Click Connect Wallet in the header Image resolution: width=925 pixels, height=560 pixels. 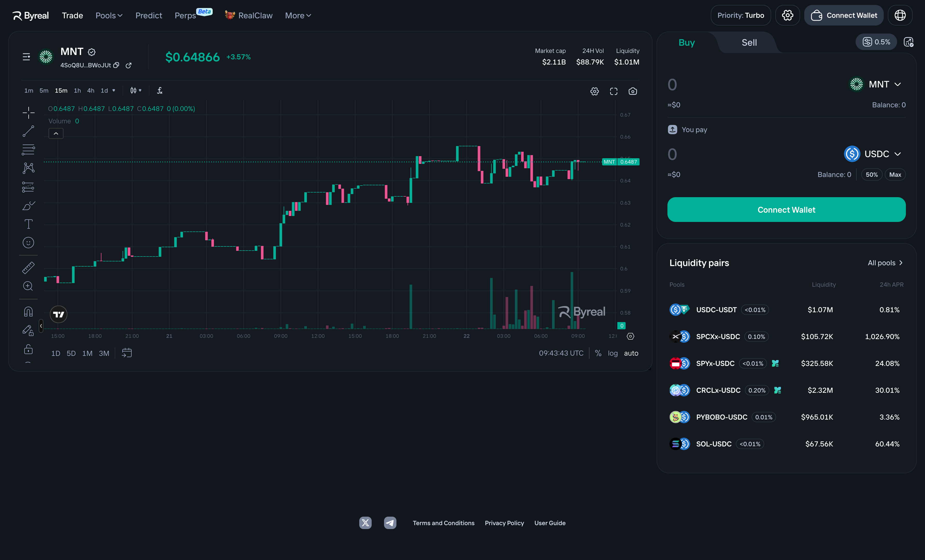coord(844,15)
